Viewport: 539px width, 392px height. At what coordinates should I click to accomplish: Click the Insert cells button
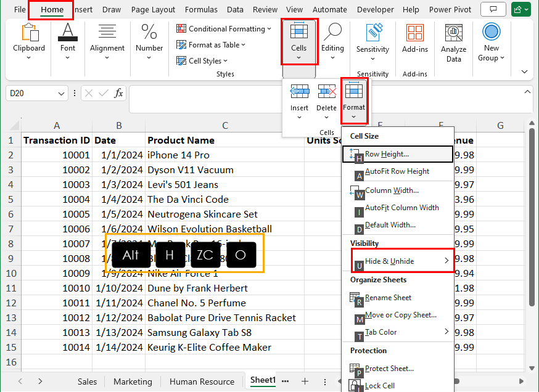[x=299, y=102]
